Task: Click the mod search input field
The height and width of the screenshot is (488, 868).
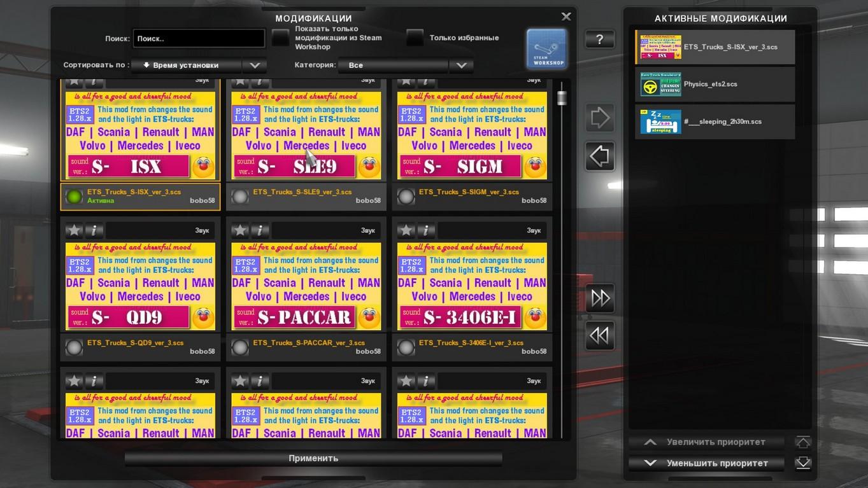Action: 199,39
